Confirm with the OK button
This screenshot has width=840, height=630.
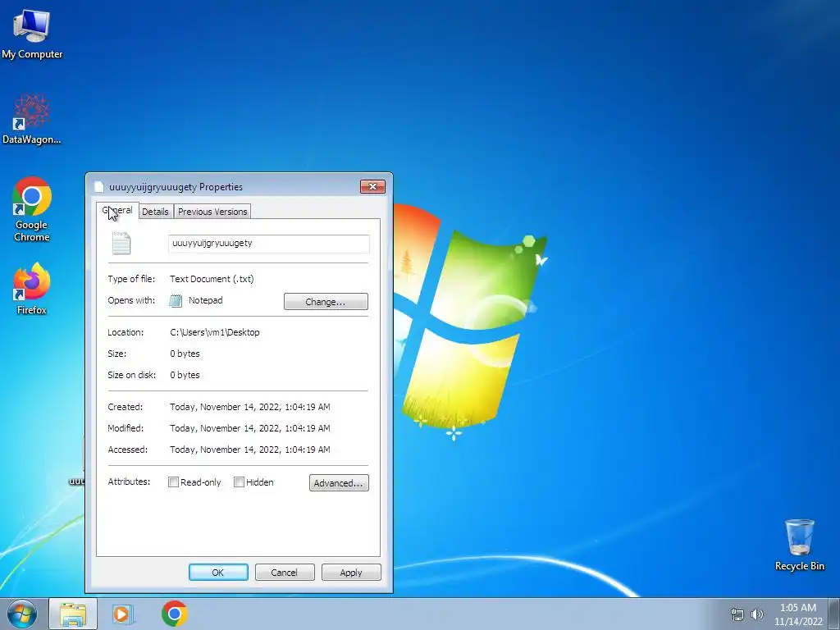pyautogui.click(x=218, y=572)
